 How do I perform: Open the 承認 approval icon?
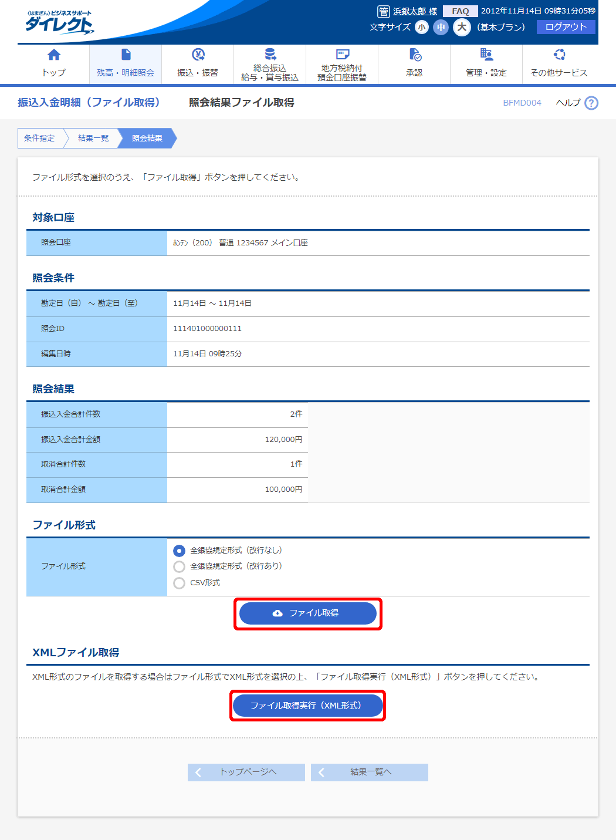coord(415,55)
